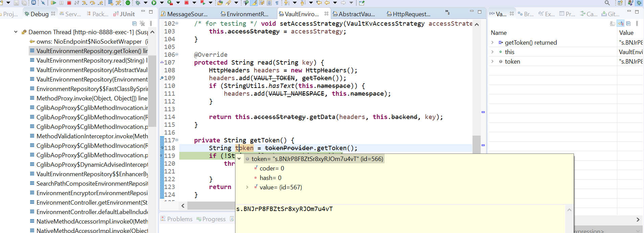Open the EnvironmentR... editor tab
The height and width of the screenshot is (233, 644).
pos(244,14)
